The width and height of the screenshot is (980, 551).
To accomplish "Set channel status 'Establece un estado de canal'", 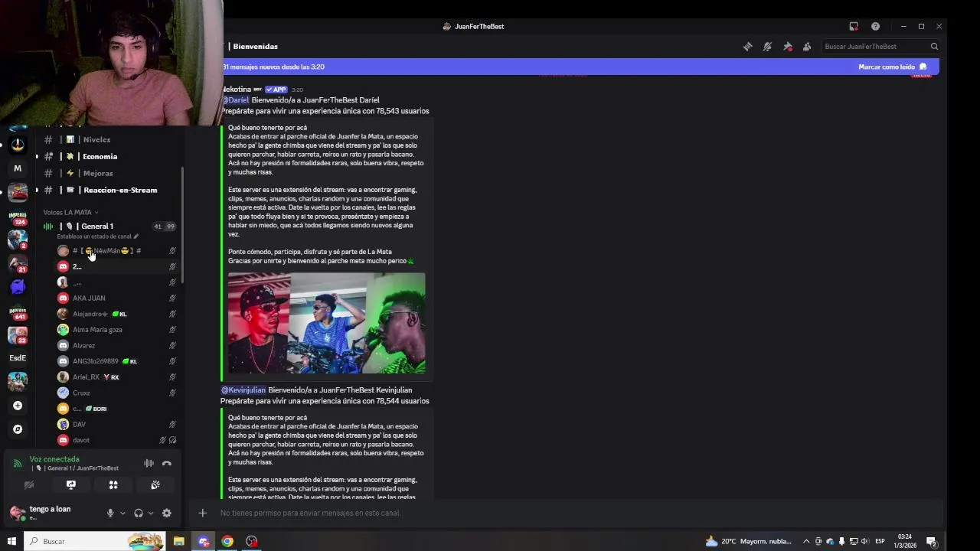I will [97, 236].
